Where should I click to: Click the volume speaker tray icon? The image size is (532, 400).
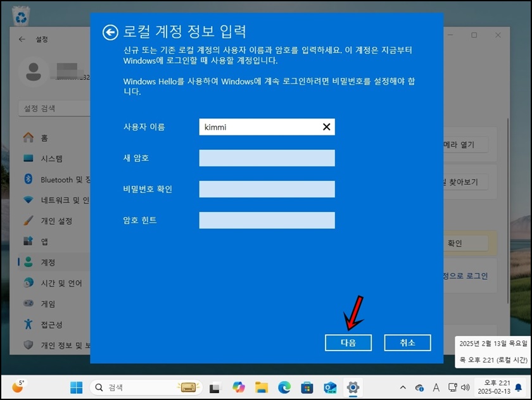coord(465,387)
